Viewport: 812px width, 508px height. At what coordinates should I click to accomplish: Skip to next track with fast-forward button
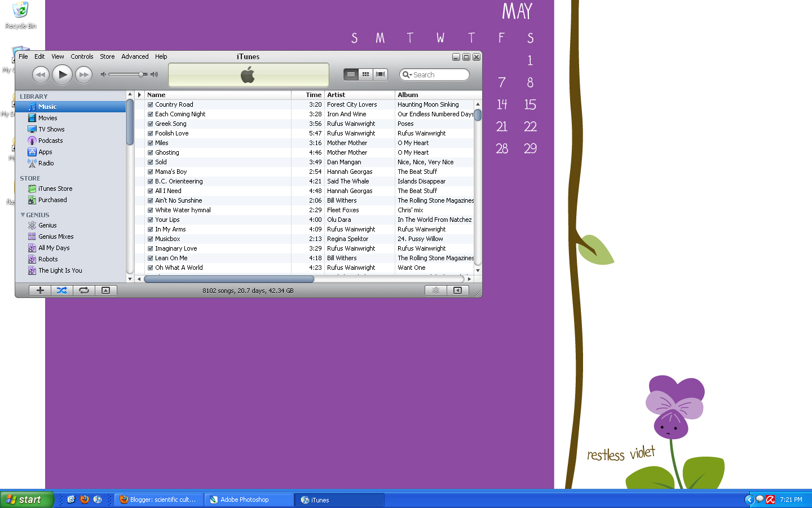(83, 75)
